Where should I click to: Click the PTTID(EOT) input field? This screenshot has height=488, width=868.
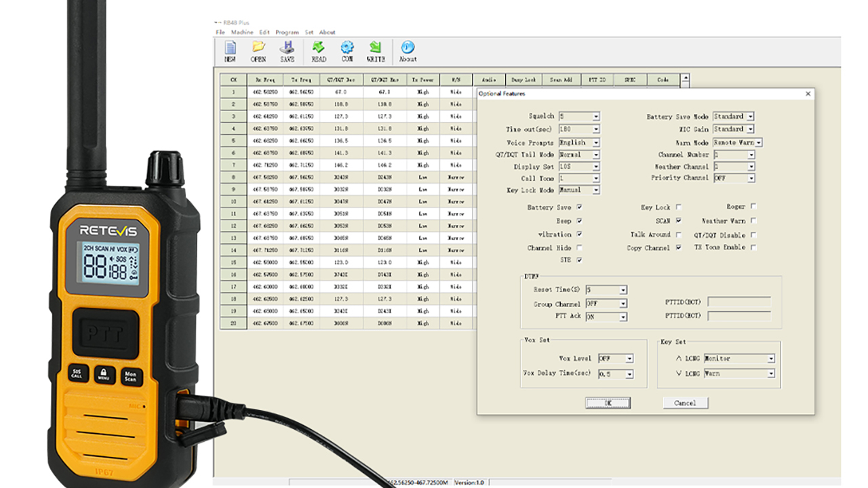[739, 316]
